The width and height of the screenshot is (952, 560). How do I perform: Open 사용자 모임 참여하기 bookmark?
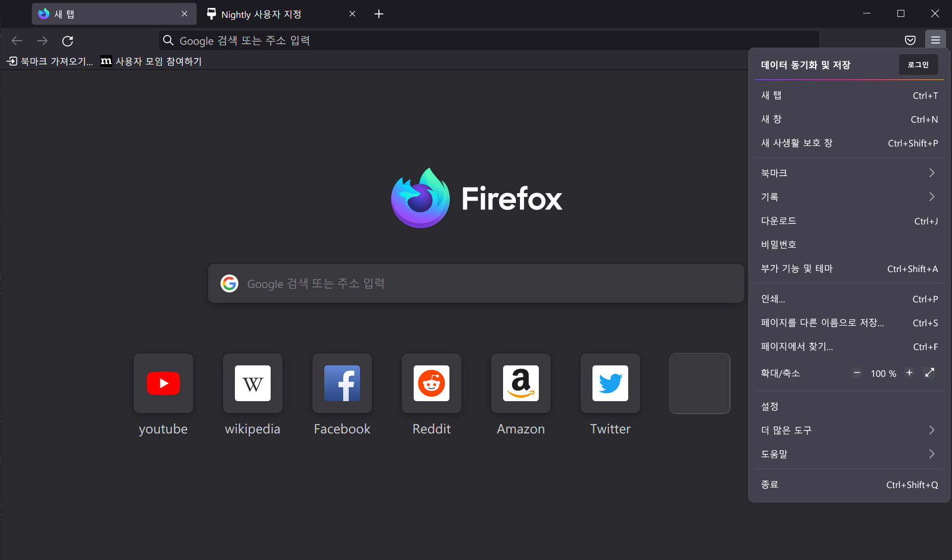click(x=151, y=61)
